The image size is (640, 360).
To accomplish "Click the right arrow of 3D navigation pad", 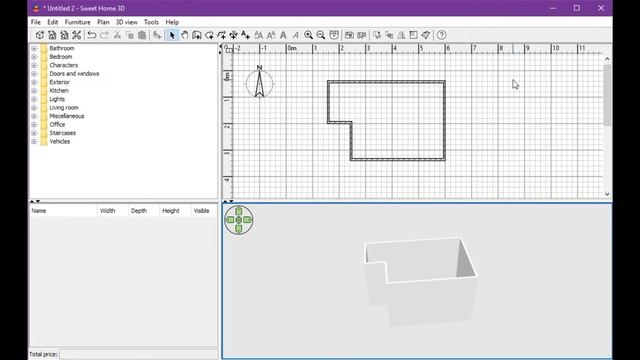I will coord(248,220).
